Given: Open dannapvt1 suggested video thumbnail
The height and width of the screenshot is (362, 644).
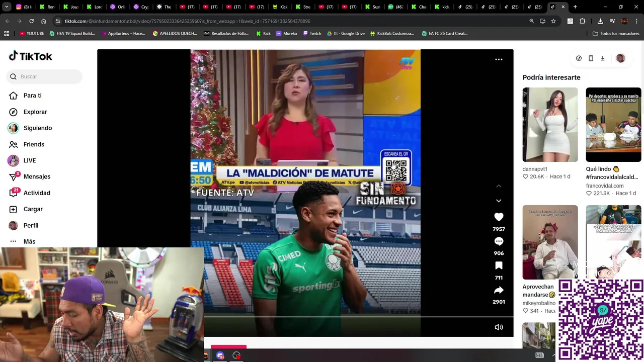Looking at the screenshot, I should (550, 125).
